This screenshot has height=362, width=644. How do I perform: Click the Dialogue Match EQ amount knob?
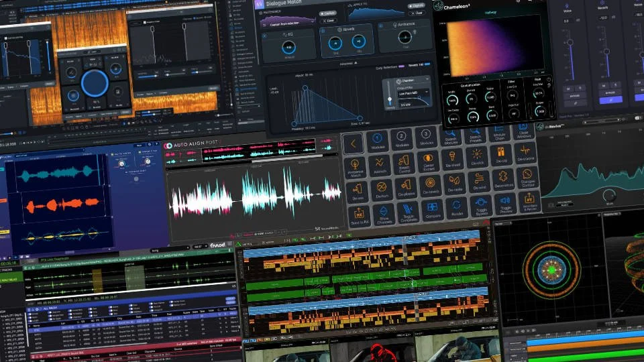pos(288,48)
